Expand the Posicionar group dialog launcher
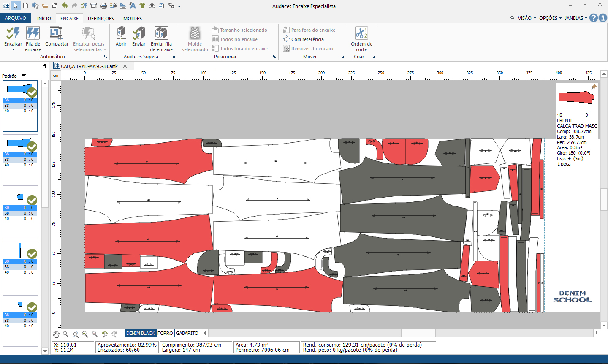 [274, 57]
